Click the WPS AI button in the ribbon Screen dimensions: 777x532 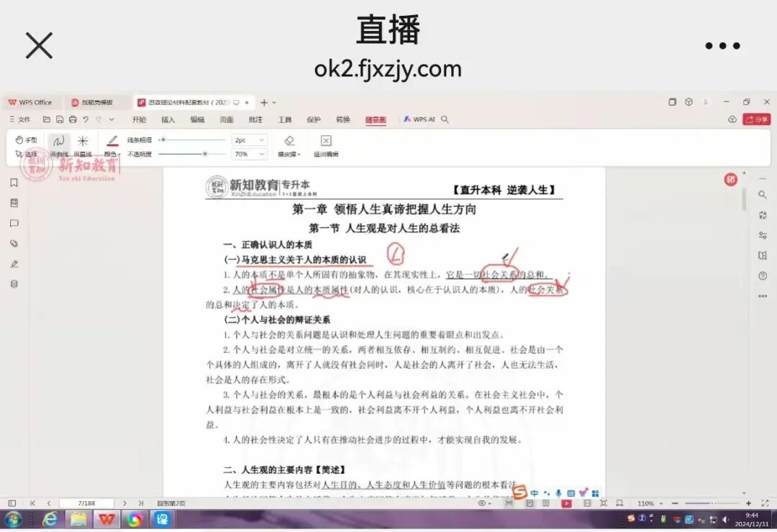pyautogui.click(x=419, y=119)
